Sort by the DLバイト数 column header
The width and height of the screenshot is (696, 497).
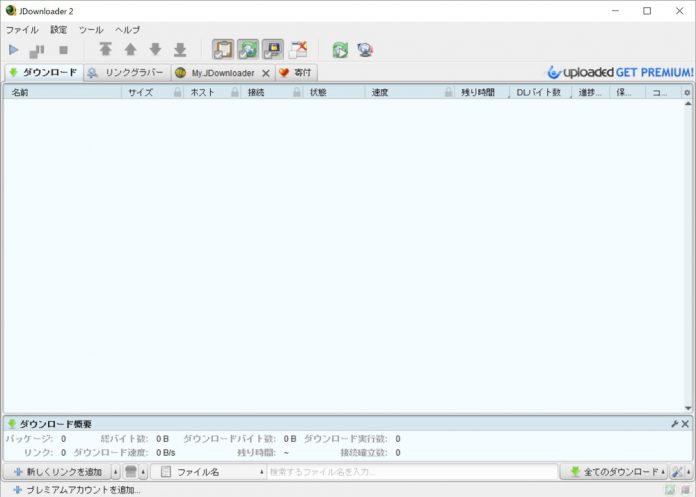click(x=540, y=92)
